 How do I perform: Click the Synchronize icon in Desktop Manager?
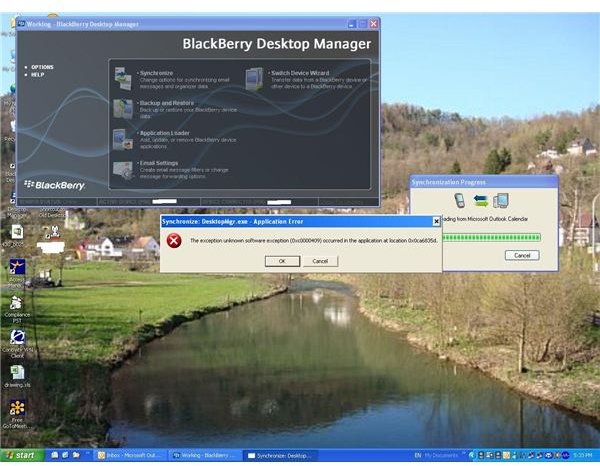coord(123,78)
